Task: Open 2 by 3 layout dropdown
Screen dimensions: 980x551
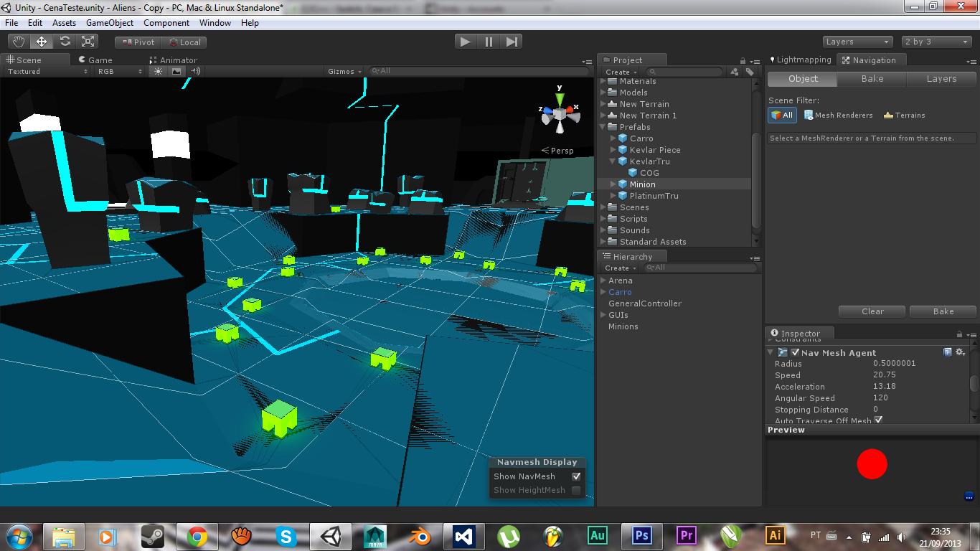Action: point(936,42)
